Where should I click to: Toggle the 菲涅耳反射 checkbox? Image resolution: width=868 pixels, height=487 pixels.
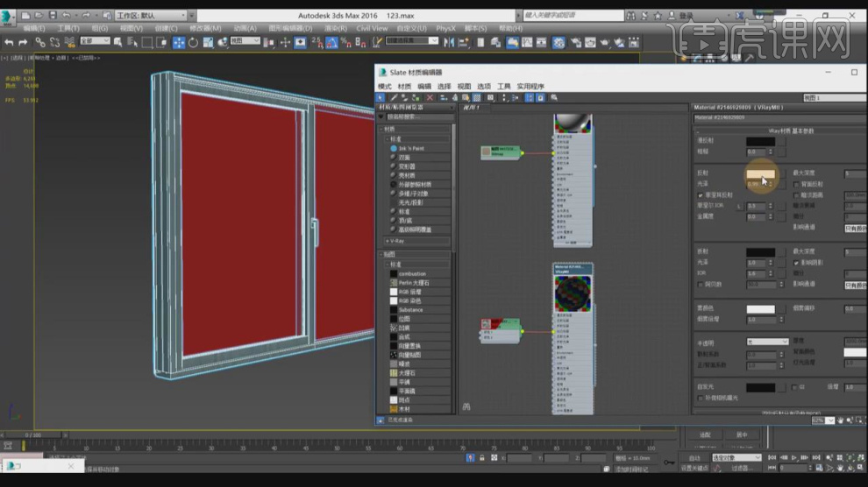click(700, 195)
